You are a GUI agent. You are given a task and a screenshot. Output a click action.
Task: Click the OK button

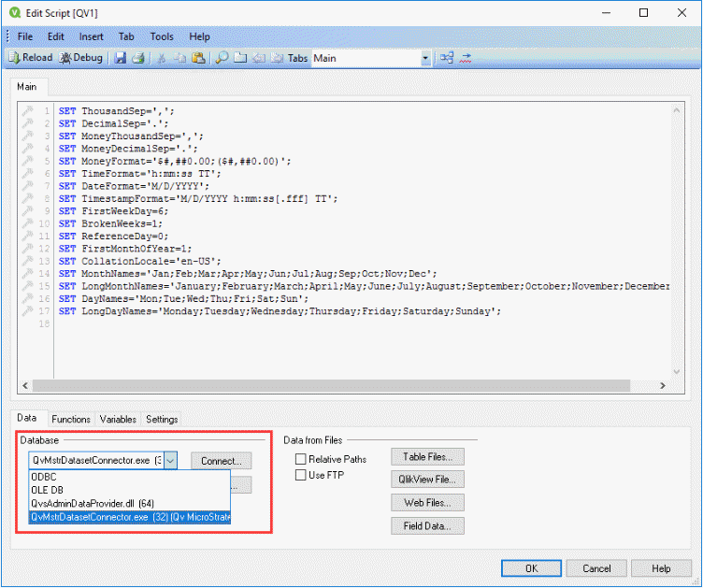pyautogui.click(x=531, y=567)
